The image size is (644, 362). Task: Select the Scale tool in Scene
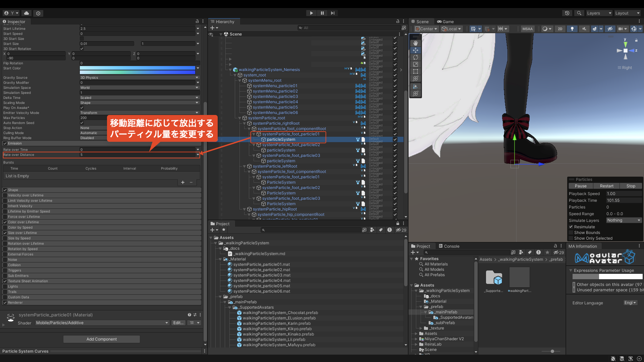click(415, 64)
